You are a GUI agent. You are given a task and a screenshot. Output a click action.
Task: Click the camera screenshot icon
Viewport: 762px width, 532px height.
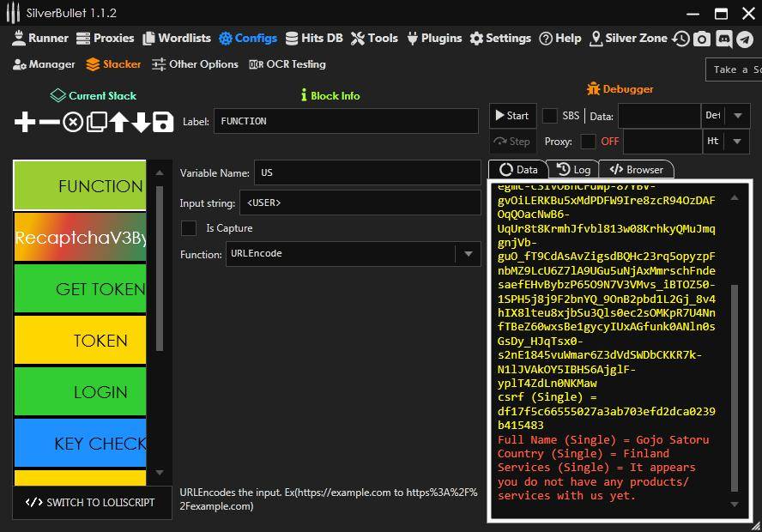pyautogui.click(x=703, y=38)
